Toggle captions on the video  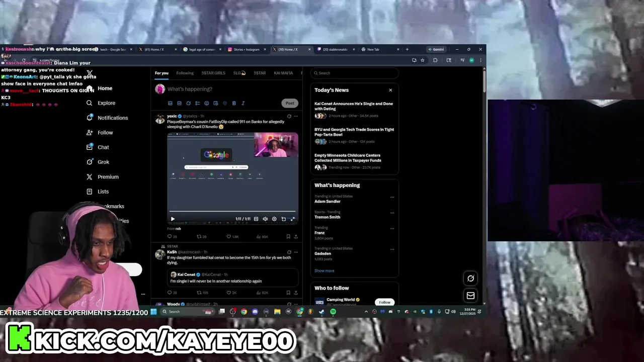(x=256, y=219)
